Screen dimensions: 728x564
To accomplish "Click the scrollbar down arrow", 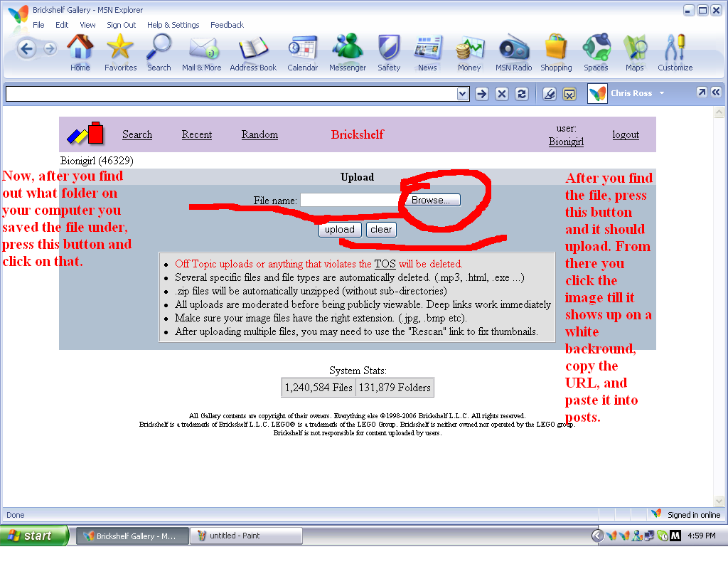I will tap(719, 501).
